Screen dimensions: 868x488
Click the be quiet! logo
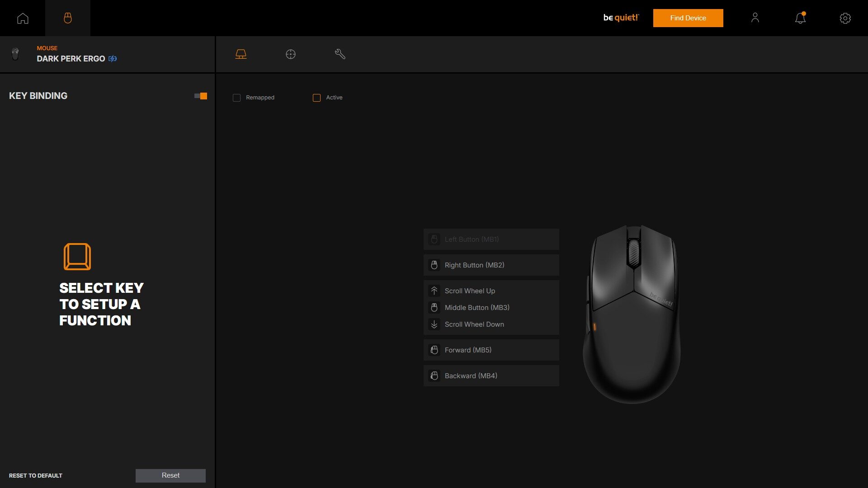pyautogui.click(x=621, y=18)
